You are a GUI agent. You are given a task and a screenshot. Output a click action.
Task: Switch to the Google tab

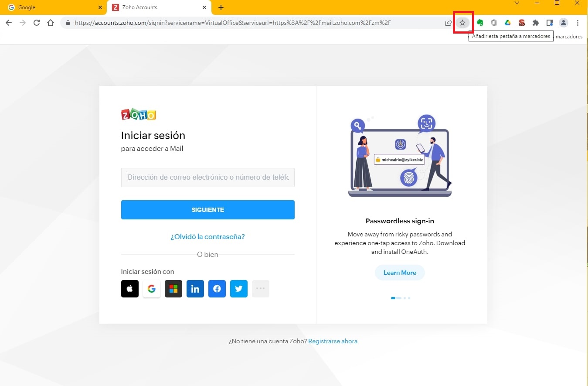54,7
